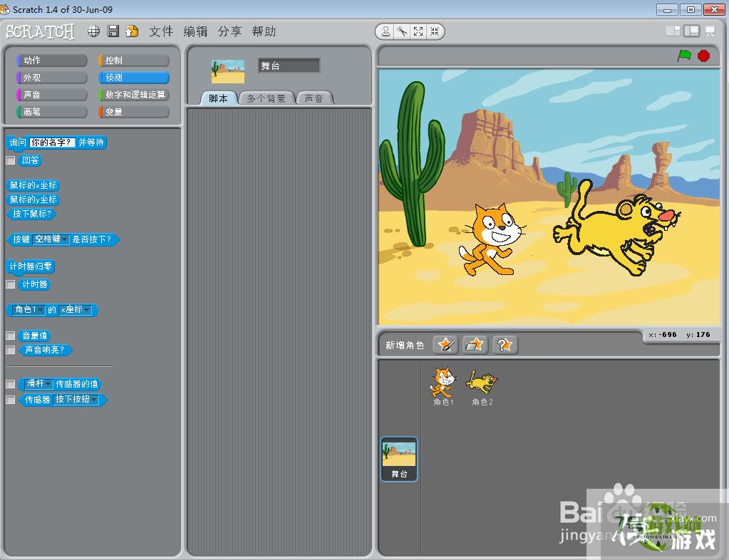729x560 pixels.
Task: Click the stage thumbnail beside name field
Action: [x=228, y=71]
